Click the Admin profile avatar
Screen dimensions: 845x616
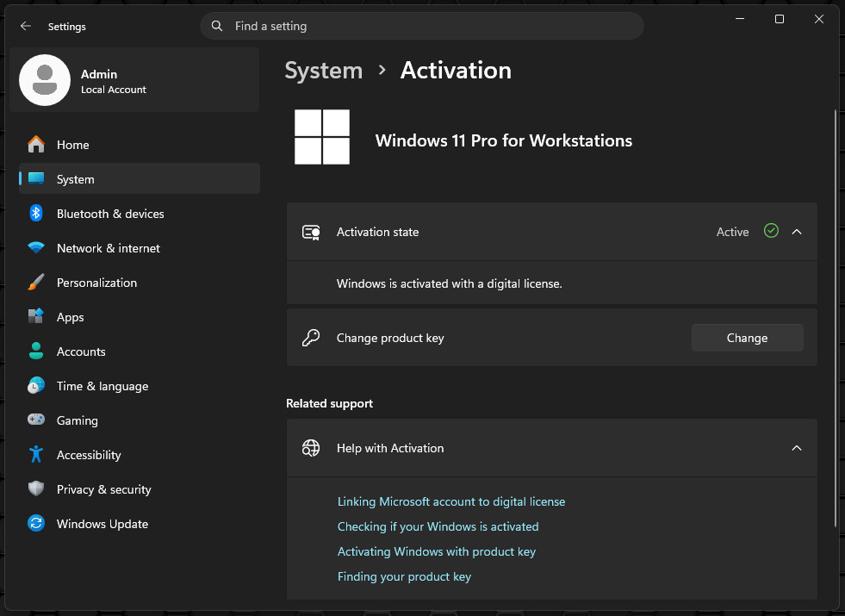[45, 80]
